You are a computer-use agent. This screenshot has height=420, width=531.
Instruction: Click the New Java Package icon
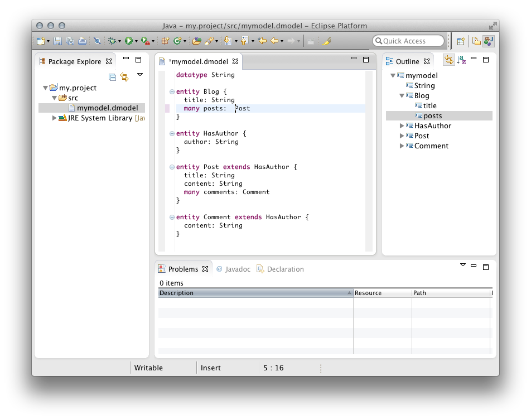[165, 41]
